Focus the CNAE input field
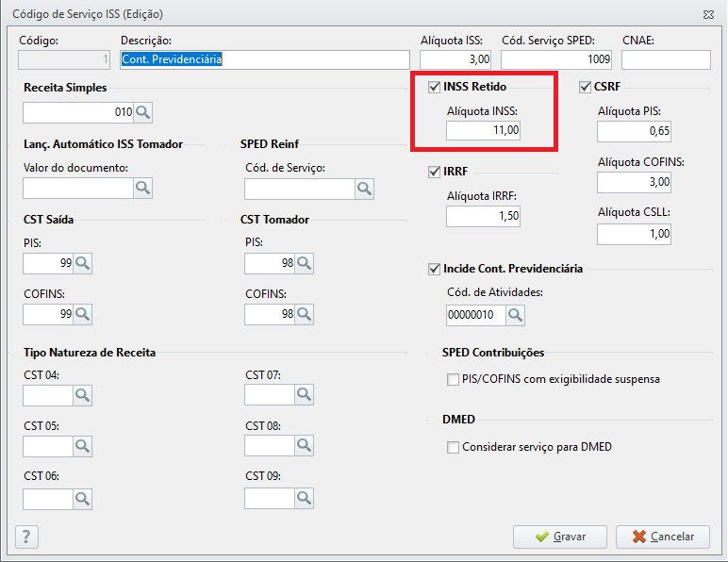Image resolution: width=728 pixels, height=562 pixels. (665, 59)
